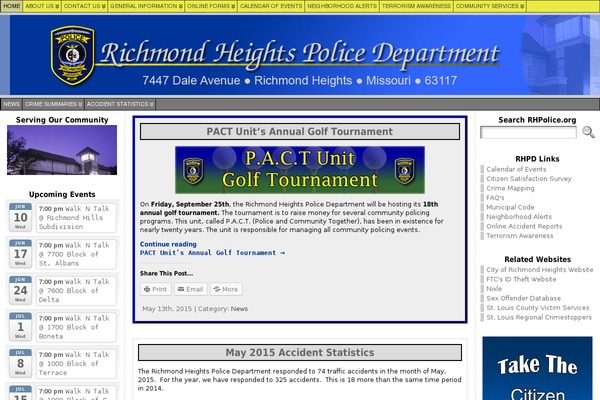The image size is (600, 400).
Task: Open Citizen Satisfaction Survey link
Action: [x=529, y=179]
